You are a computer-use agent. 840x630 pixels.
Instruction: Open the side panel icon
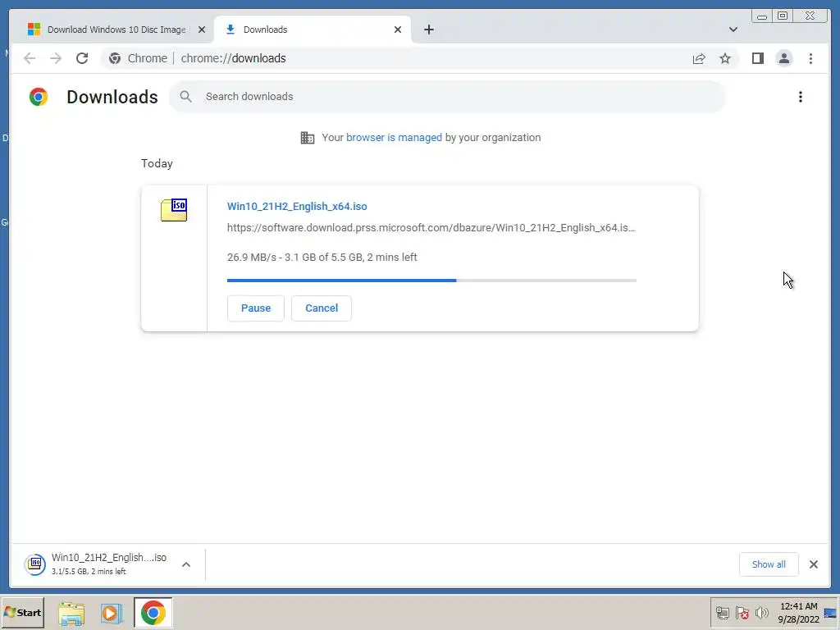pyautogui.click(x=757, y=58)
